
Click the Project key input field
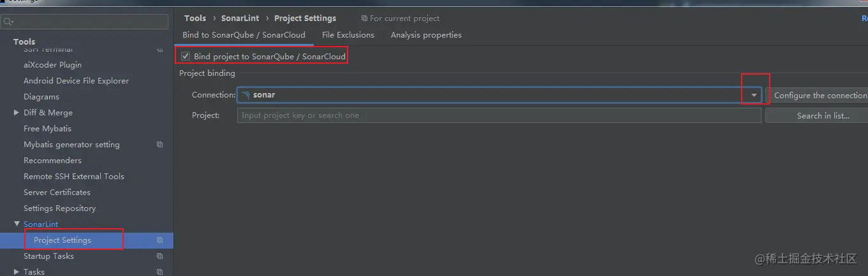(498, 115)
